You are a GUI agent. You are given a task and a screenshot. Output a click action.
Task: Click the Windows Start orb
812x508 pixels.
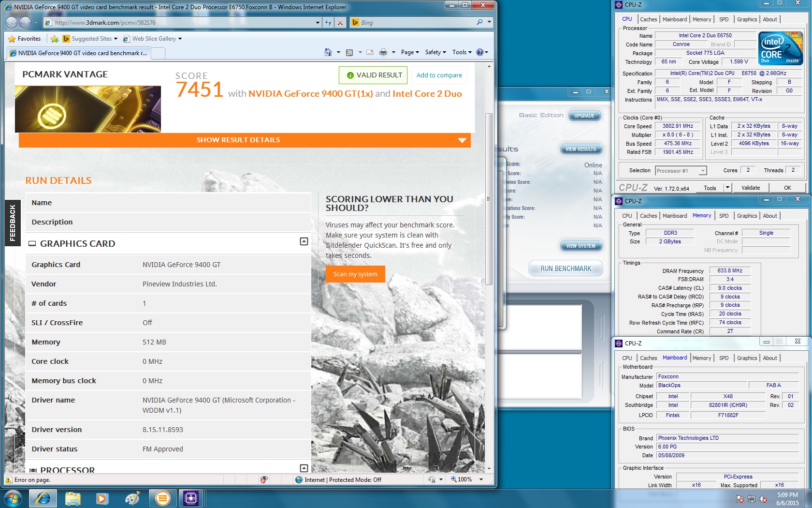point(13,498)
